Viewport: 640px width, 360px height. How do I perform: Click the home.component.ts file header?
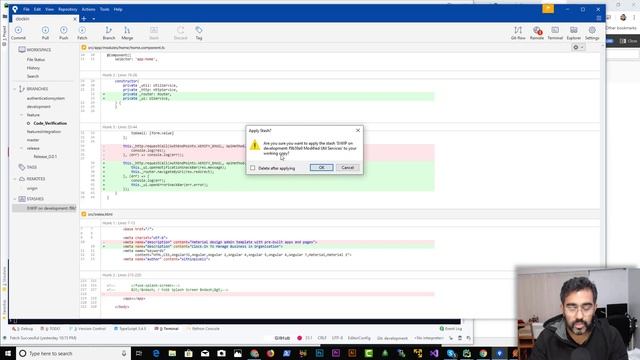pos(127,47)
